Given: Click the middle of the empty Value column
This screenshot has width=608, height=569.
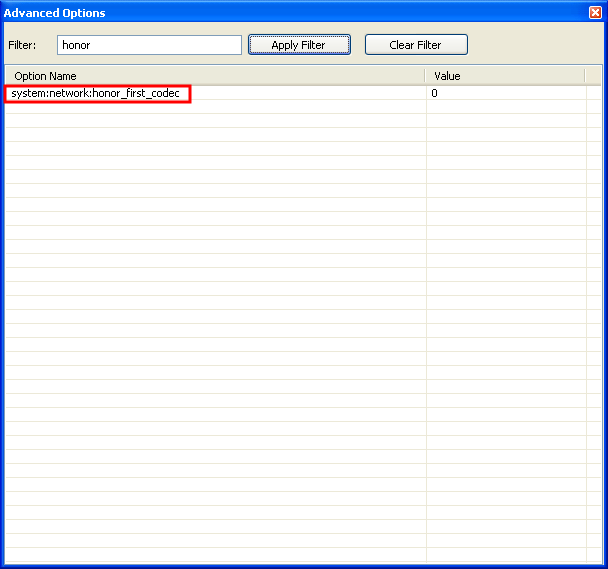Looking at the screenshot, I should pos(505,320).
